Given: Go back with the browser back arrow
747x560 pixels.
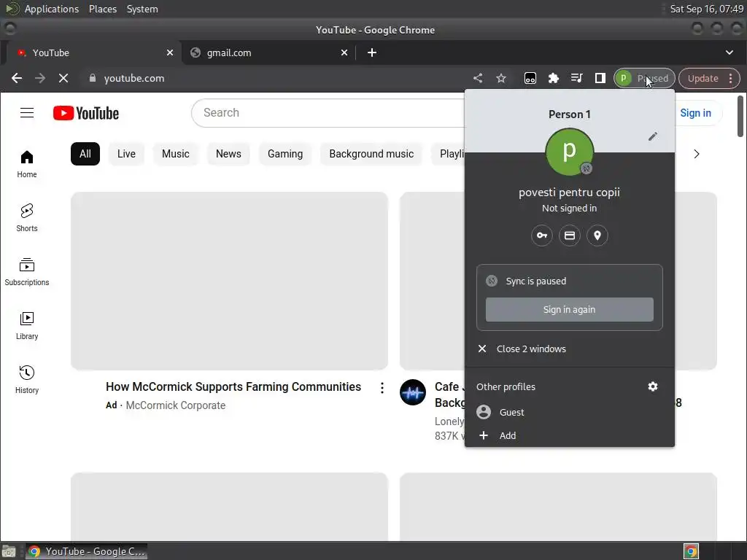Looking at the screenshot, I should point(17,78).
